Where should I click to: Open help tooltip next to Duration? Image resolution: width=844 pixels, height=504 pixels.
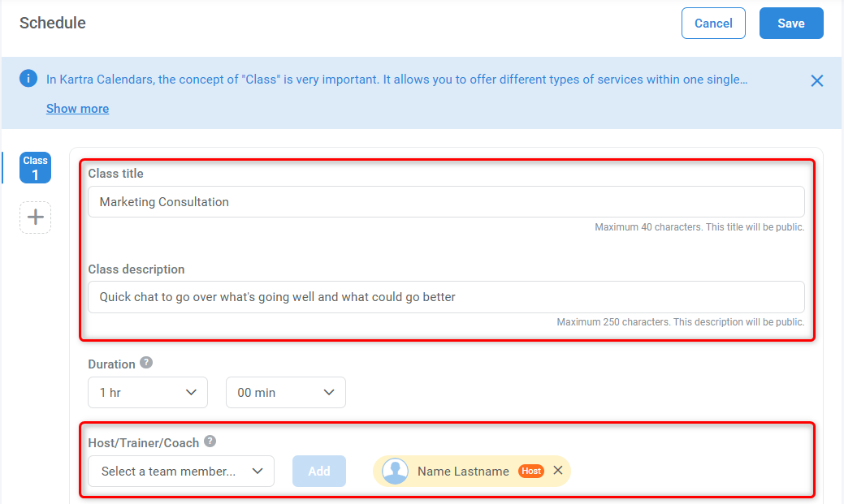tap(146, 363)
